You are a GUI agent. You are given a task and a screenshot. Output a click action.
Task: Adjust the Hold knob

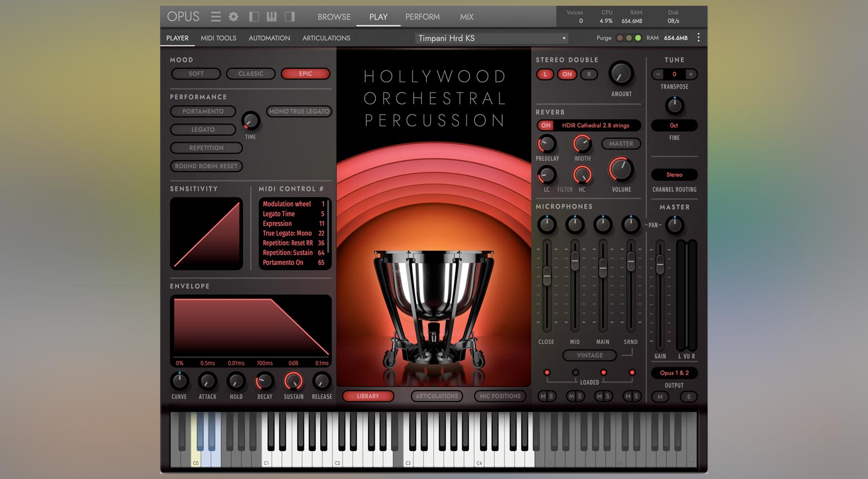(x=236, y=382)
